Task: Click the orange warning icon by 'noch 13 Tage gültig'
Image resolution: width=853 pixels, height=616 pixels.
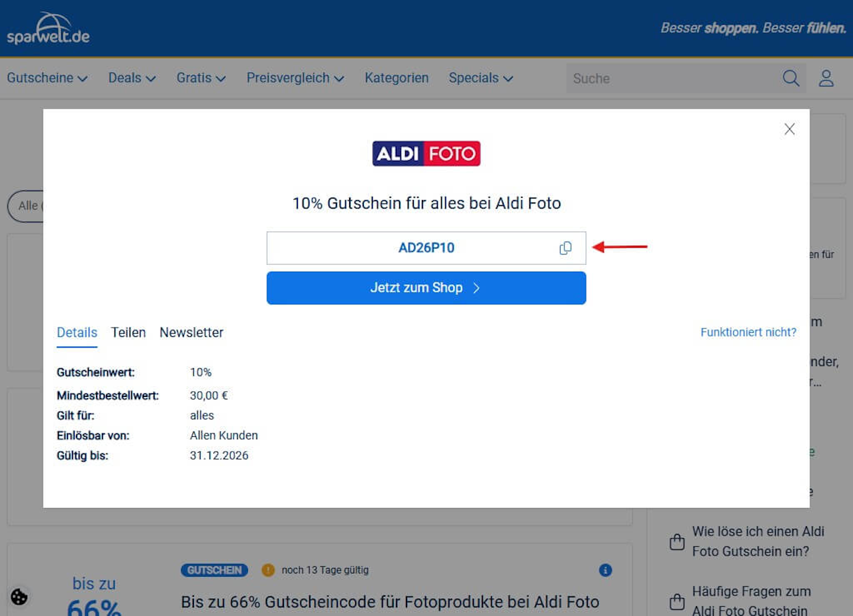Action: [x=268, y=570]
